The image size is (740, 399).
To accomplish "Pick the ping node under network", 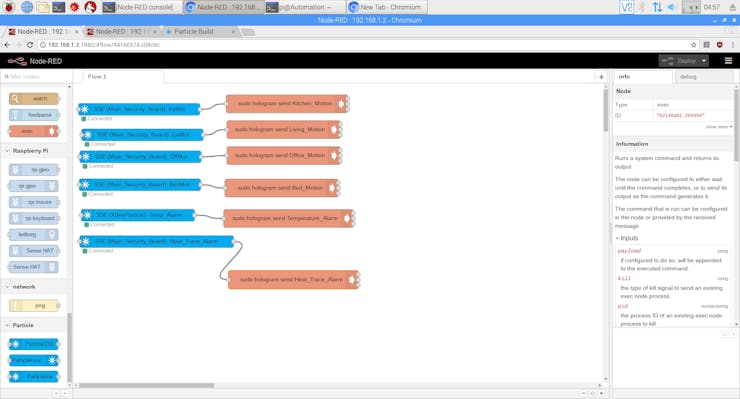I will tap(34, 306).
